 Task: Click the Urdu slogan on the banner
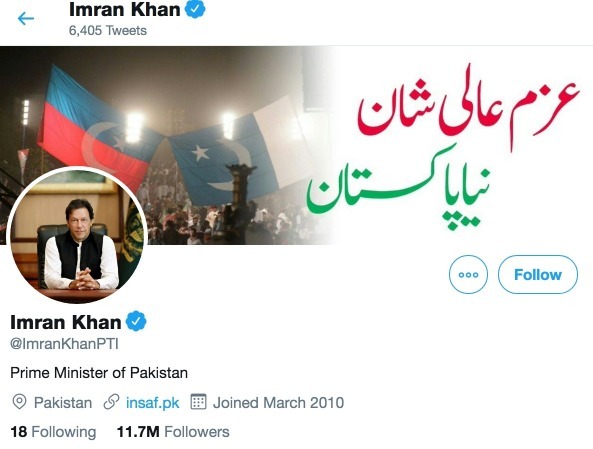[x=442, y=148]
